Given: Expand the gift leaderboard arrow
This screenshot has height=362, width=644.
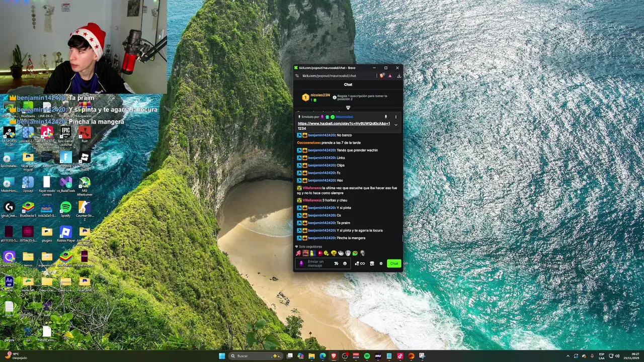Looking at the screenshot, I should (x=348, y=108).
